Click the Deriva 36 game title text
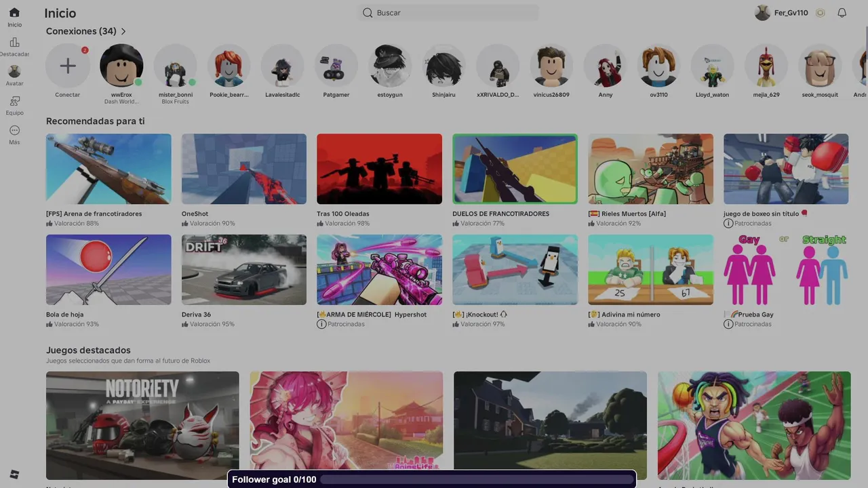 tap(196, 314)
